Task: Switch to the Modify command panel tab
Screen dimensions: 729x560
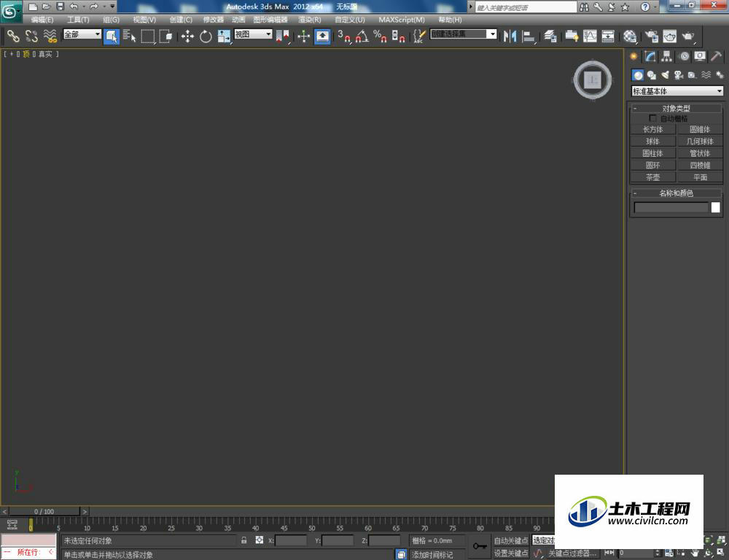Action: point(650,56)
